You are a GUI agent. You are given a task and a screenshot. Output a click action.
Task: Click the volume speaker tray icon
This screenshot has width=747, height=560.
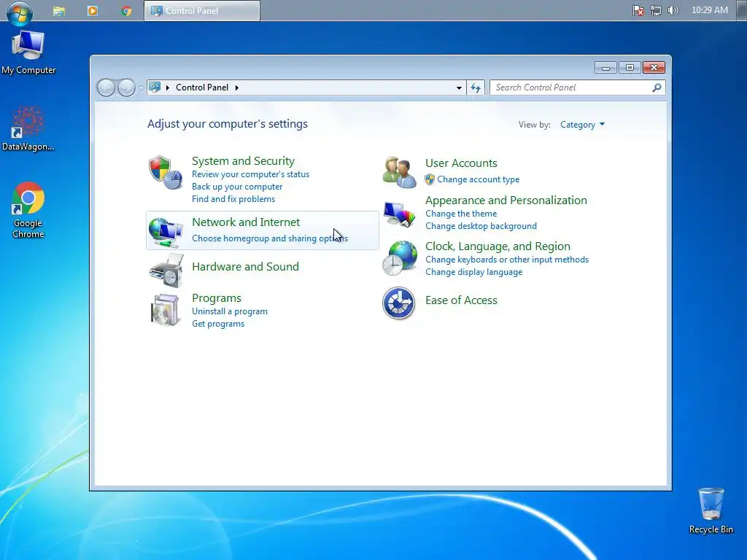pos(673,10)
